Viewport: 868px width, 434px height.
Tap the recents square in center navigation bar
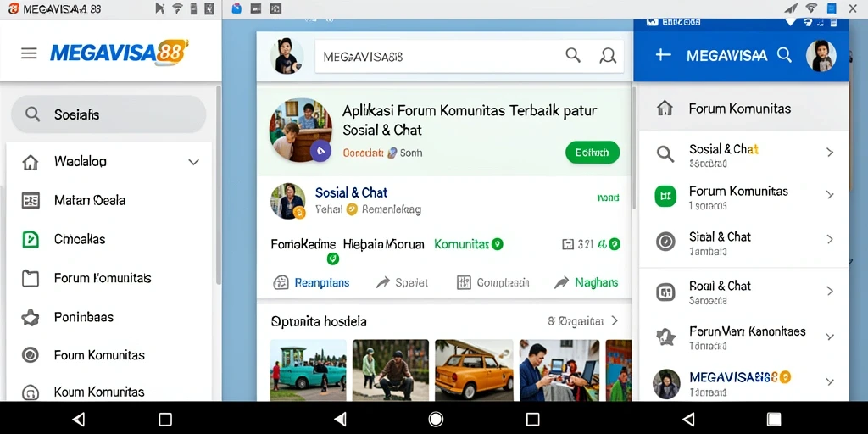click(532, 419)
